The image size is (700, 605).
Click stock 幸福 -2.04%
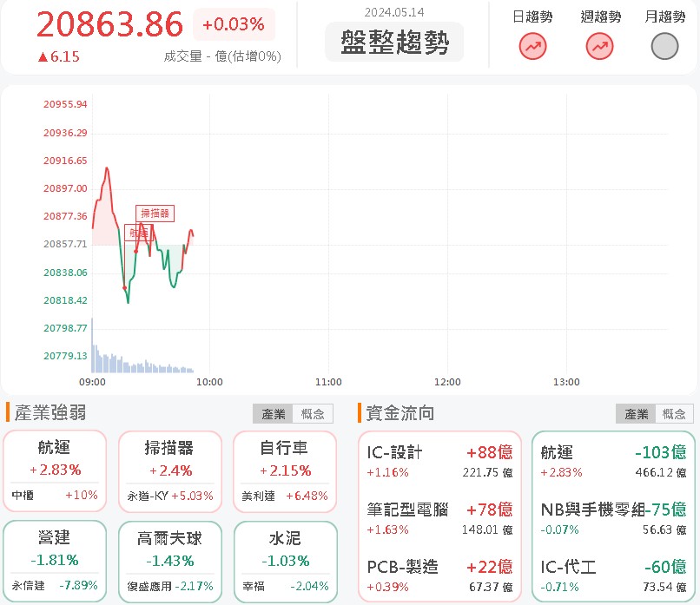pos(285,586)
